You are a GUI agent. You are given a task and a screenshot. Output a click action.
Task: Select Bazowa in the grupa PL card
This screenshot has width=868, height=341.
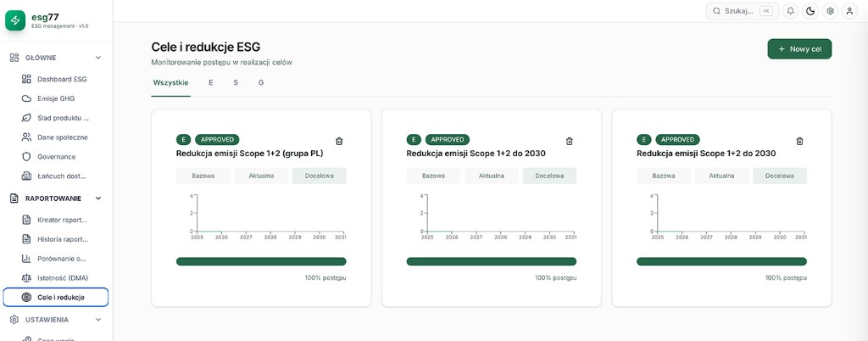pos(203,176)
